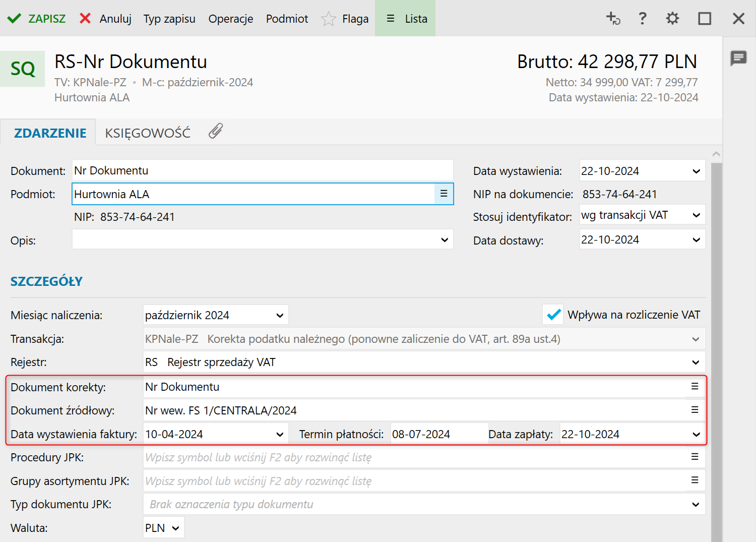
Task: Open the Operacje menu
Action: point(231,19)
